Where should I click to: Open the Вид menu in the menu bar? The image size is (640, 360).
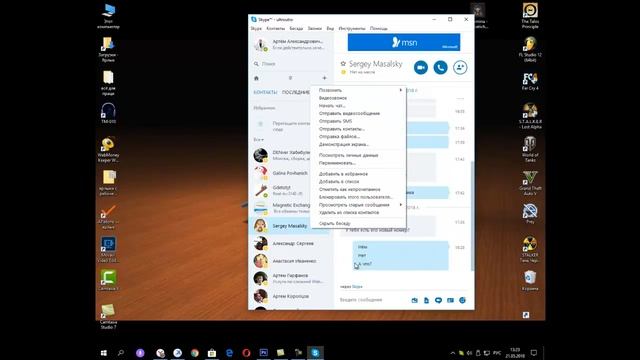click(x=330, y=29)
